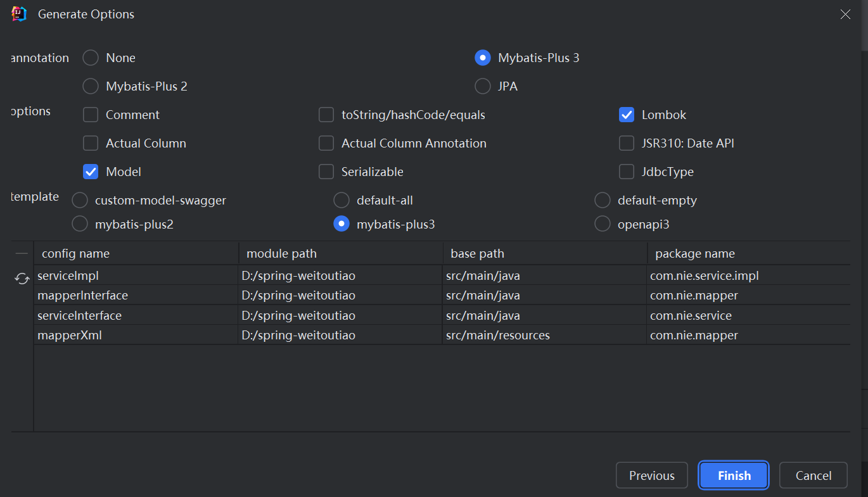Close the Generate Options dialog

click(845, 14)
